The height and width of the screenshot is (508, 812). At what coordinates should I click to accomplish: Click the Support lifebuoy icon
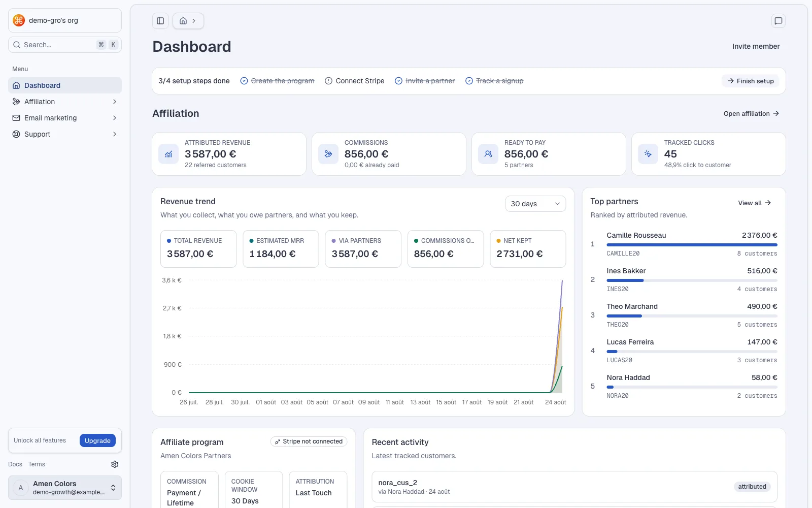tap(16, 134)
